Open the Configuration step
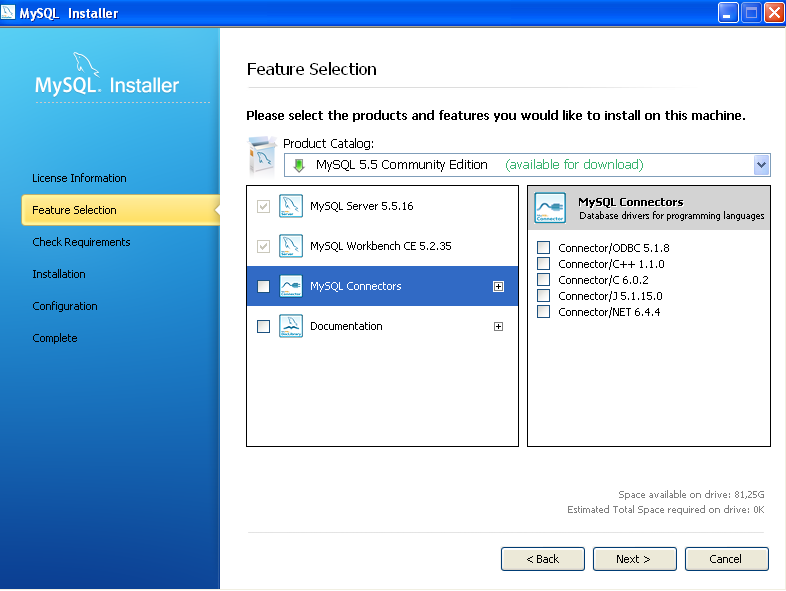 (x=65, y=306)
